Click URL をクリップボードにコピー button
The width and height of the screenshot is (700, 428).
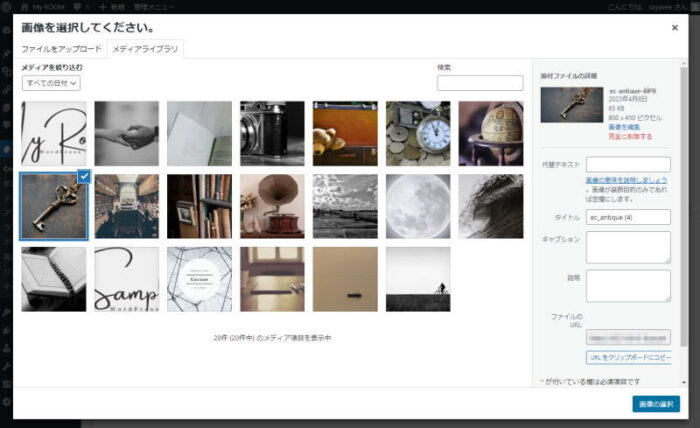(x=629, y=357)
